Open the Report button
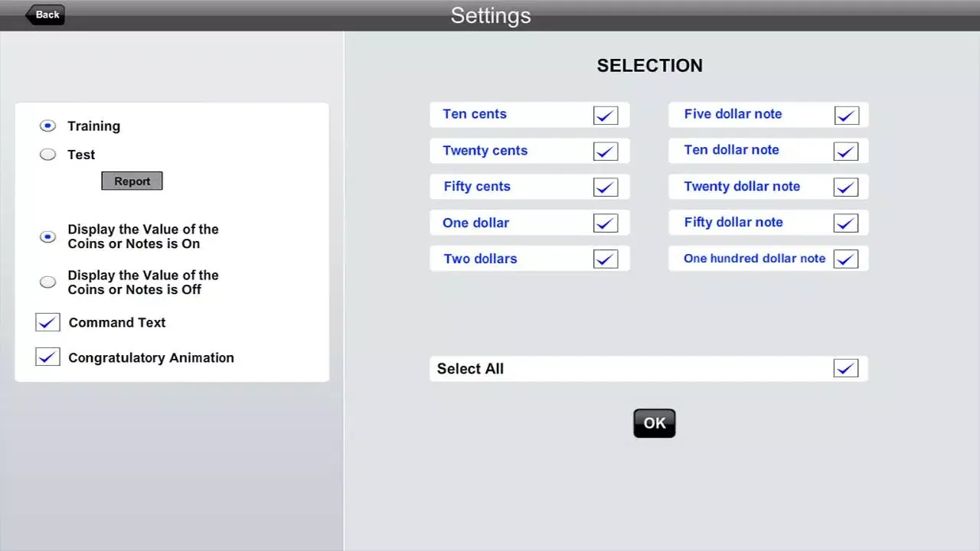Screen dimensions: 980x551 tap(132, 181)
